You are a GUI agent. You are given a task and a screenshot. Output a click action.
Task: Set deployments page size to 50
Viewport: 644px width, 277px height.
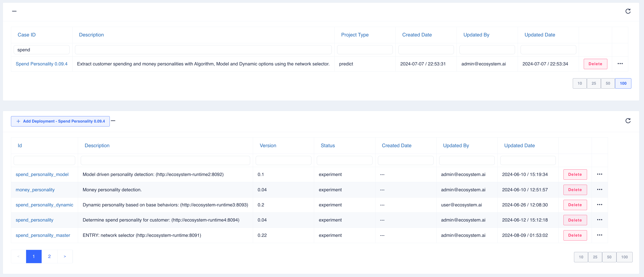609,257
